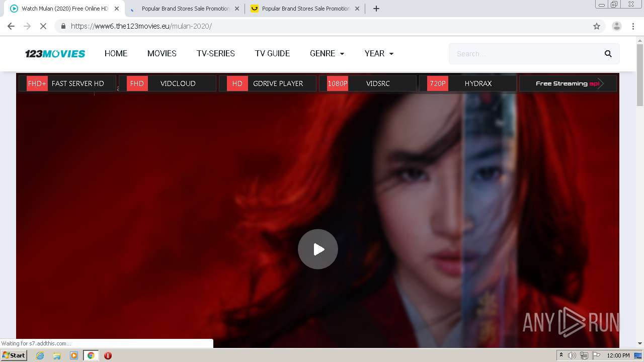Bookmark this page with the star icon
644x362 pixels.
click(597, 26)
